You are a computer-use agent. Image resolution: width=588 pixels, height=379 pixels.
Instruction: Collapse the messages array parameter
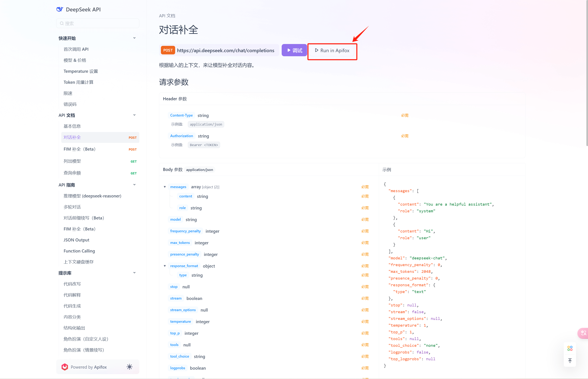165,187
